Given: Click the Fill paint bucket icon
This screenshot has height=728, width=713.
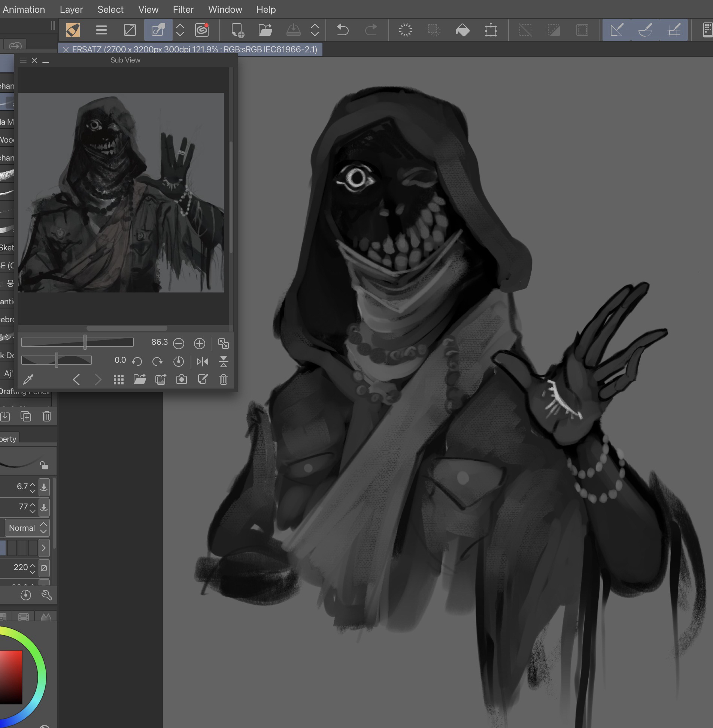Looking at the screenshot, I should pos(462,30).
